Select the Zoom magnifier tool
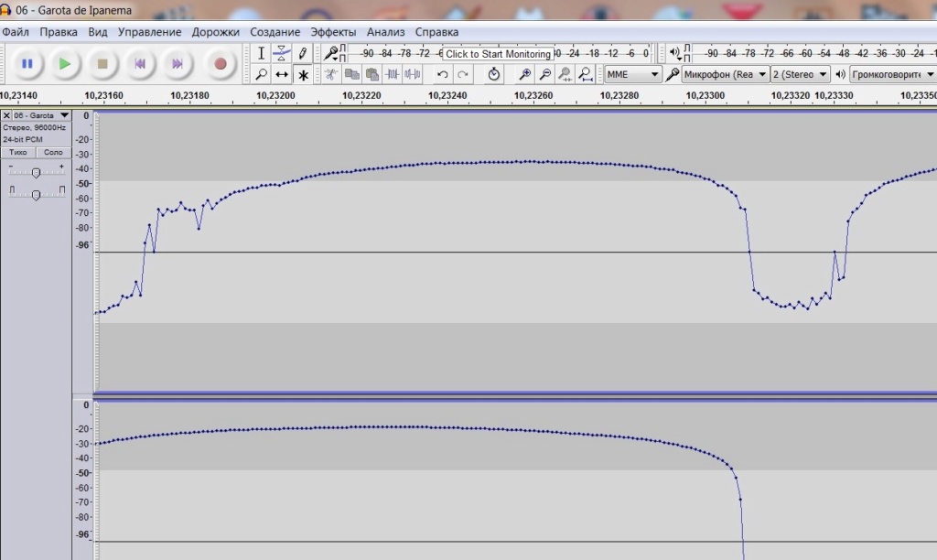Viewport: 937px width, 560px height. pos(261,75)
